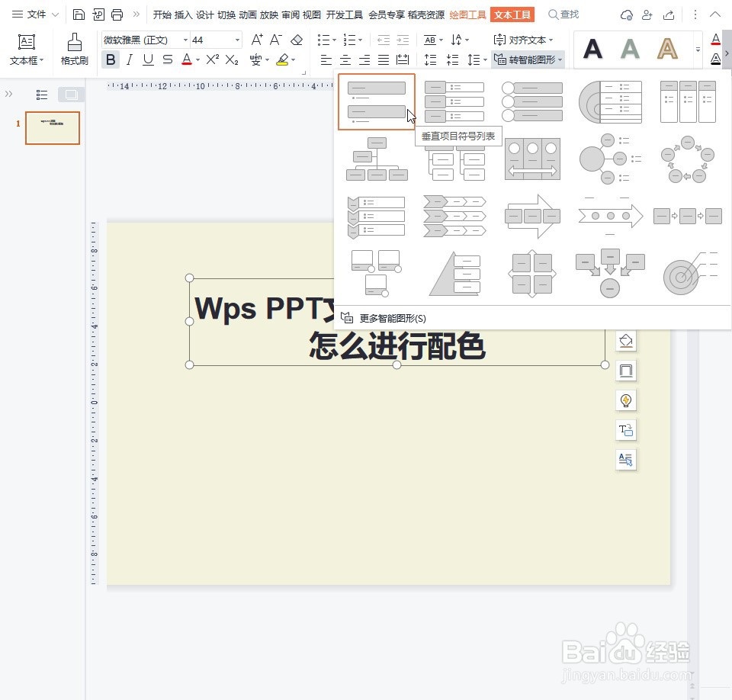The height and width of the screenshot is (700, 732).
Task: Expand the text style gallery arrow
Action: (x=698, y=49)
